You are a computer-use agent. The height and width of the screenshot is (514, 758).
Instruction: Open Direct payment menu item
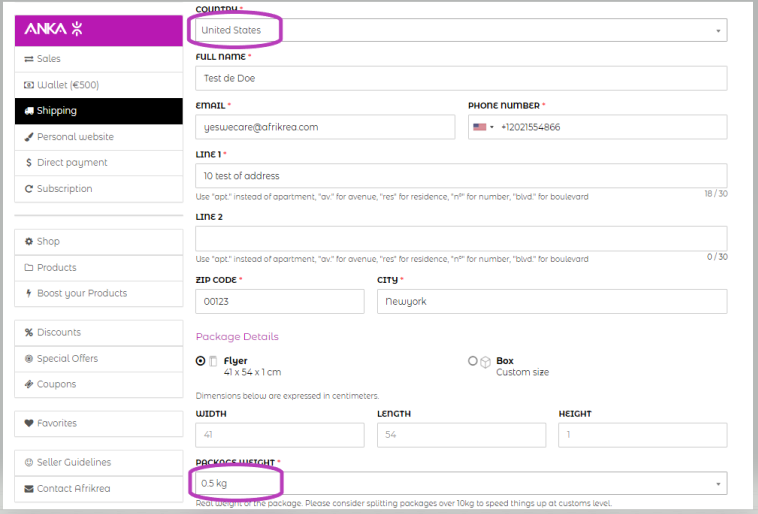coord(99,162)
